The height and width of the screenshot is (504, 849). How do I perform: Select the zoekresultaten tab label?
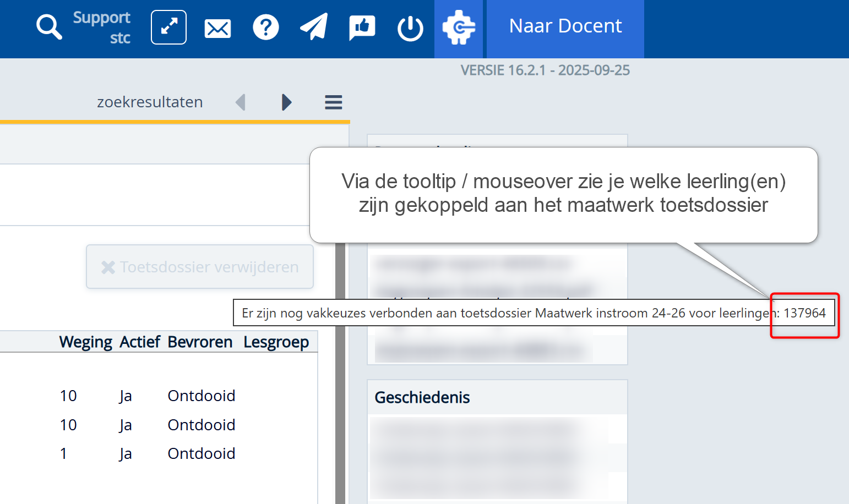(x=150, y=102)
